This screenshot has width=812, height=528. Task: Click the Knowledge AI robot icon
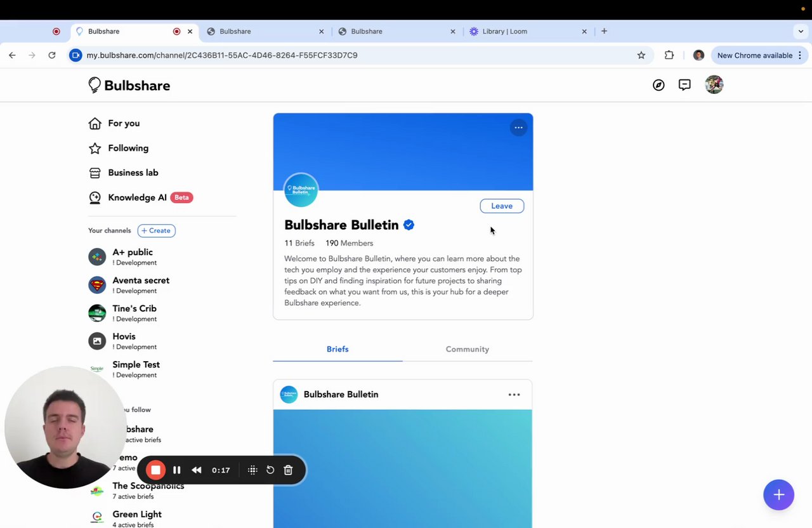95,197
